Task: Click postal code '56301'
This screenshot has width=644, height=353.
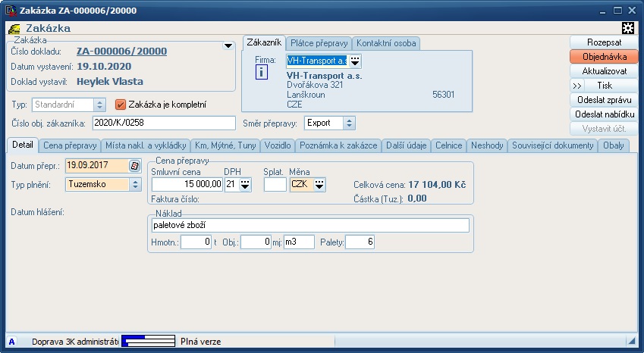Action: [443, 95]
